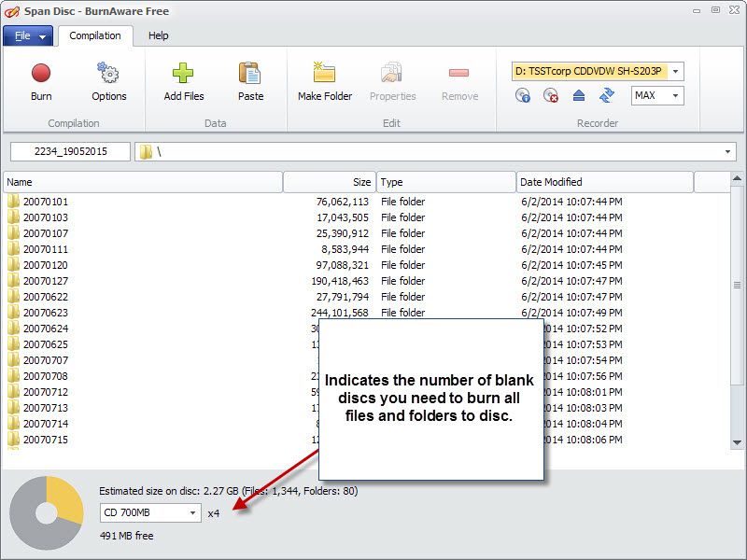
Task: Switch to the Compilation tab
Action: pos(95,35)
